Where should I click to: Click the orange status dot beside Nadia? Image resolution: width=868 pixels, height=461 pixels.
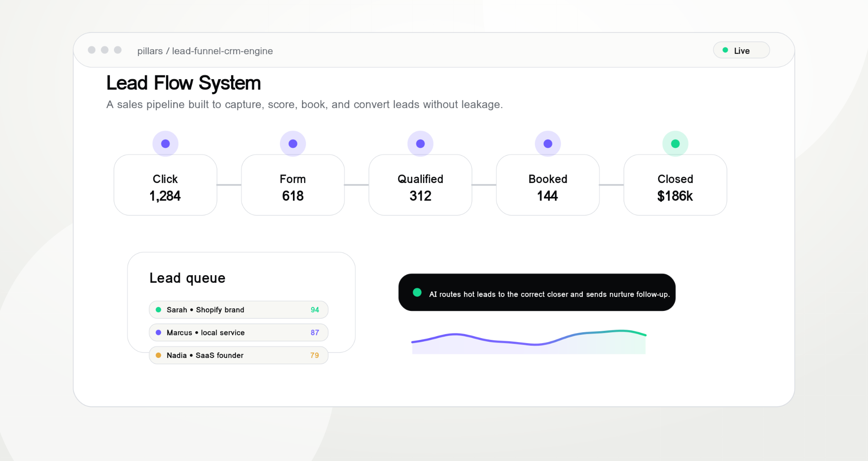pyautogui.click(x=158, y=355)
